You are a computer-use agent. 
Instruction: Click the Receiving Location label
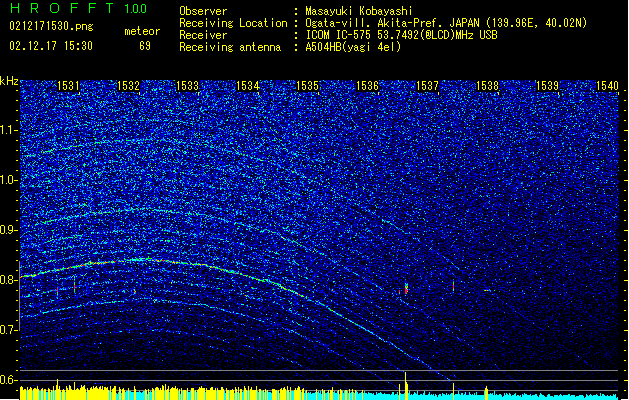coord(233,23)
